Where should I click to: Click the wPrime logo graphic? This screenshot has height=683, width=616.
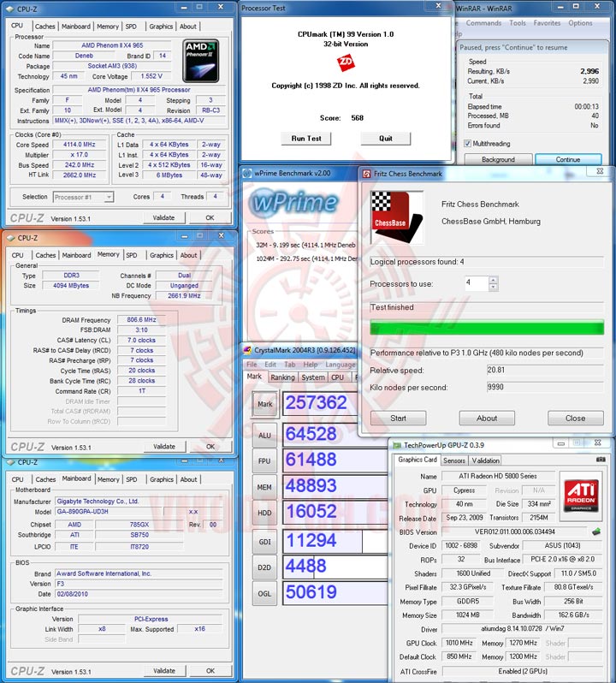tap(295, 203)
